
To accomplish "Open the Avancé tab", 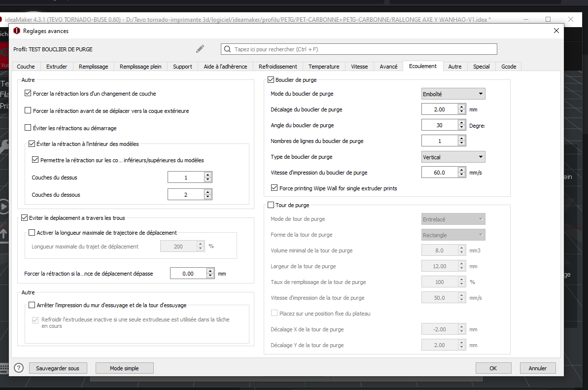I will tap(388, 67).
